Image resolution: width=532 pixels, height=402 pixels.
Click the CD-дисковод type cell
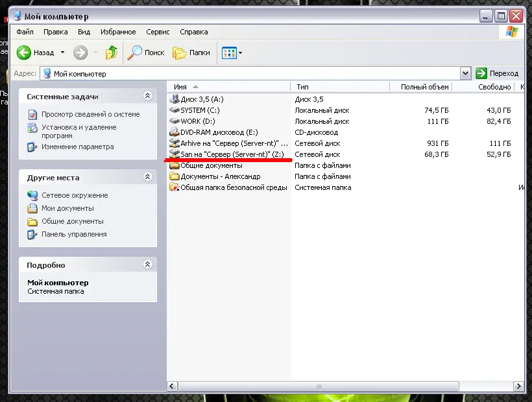(316, 132)
